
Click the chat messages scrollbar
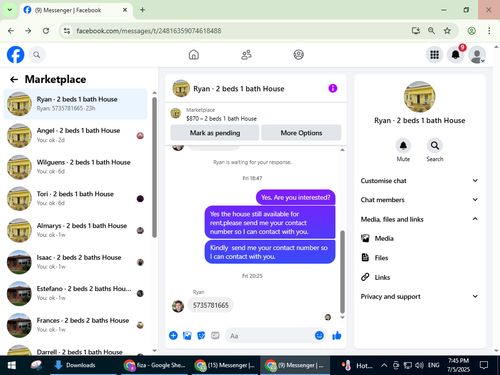point(342,271)
